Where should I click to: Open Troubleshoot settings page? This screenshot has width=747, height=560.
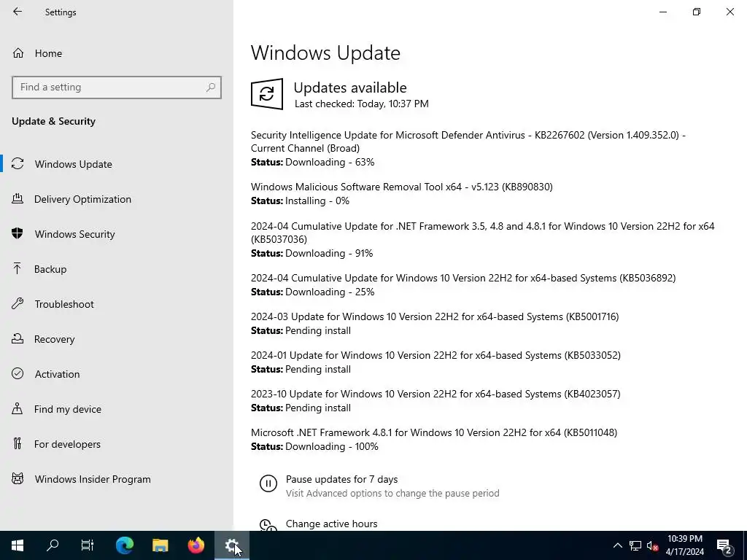coord(64,304)
